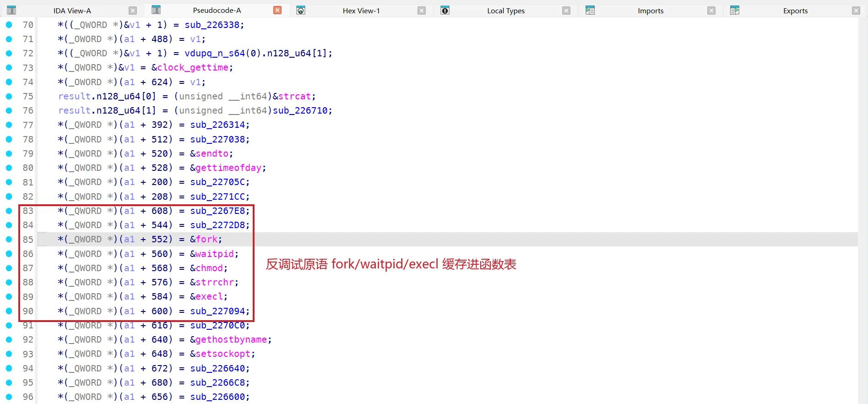Click line number 72 in the gutter
The height and width of the screenshot is (404, 868).
coord(28,54)
